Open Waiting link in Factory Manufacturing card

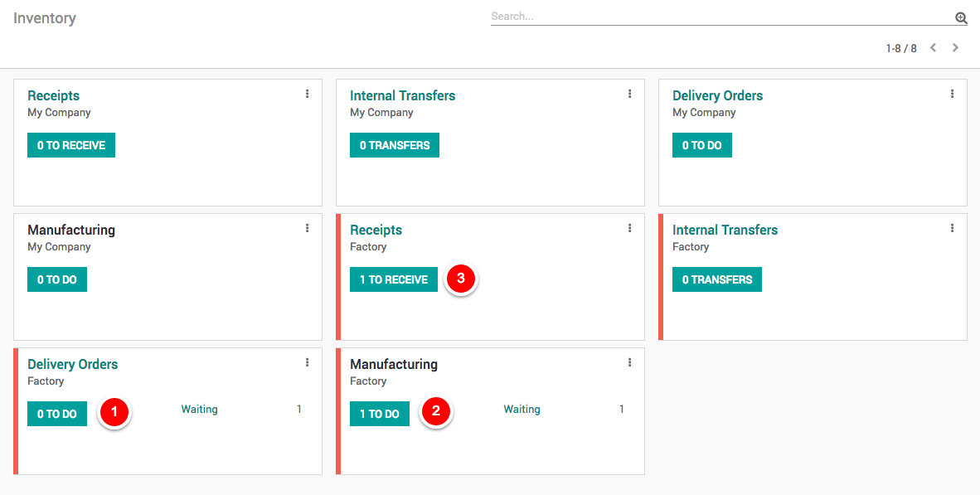click(522, 409)
